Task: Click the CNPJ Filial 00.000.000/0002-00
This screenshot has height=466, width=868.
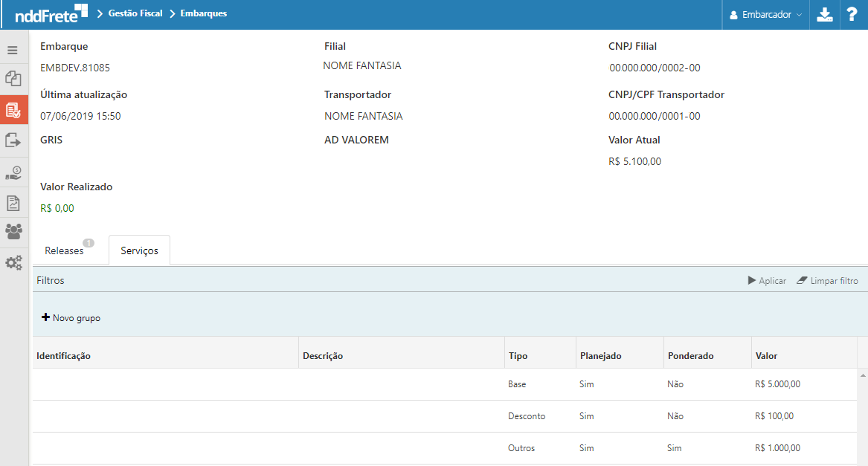Action: point(655,68)
